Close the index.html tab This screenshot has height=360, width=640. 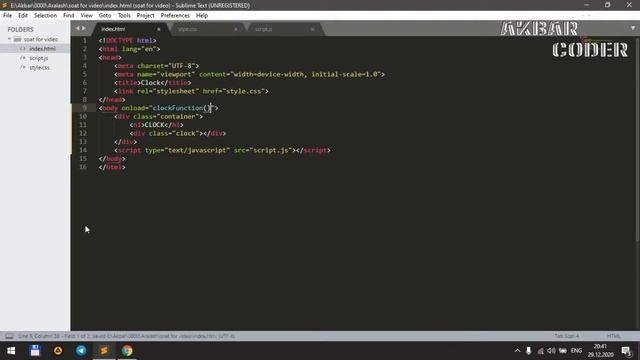point(159,29)
